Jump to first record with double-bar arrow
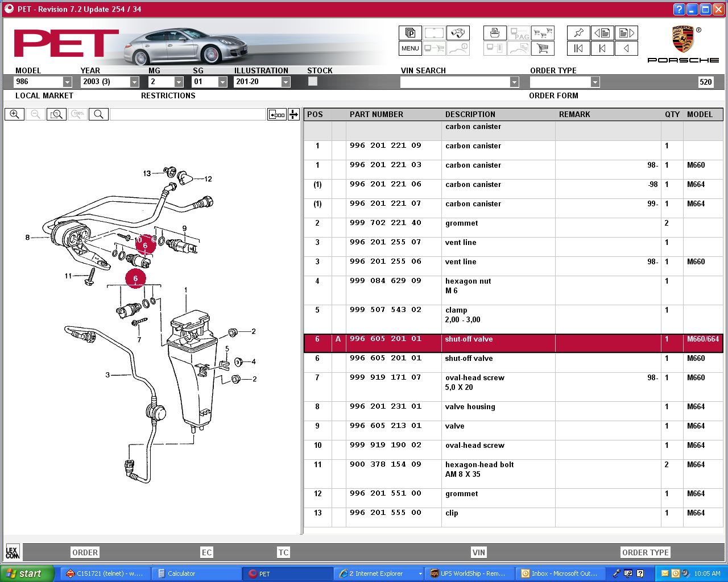 click(x=578, y=48)
